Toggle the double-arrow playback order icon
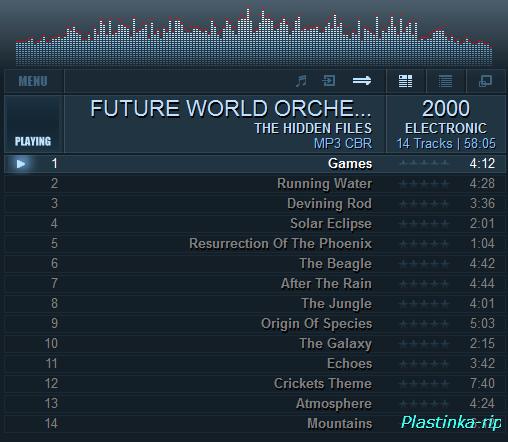The width and height of the screenshot is (508, 442). coord(362,81)
